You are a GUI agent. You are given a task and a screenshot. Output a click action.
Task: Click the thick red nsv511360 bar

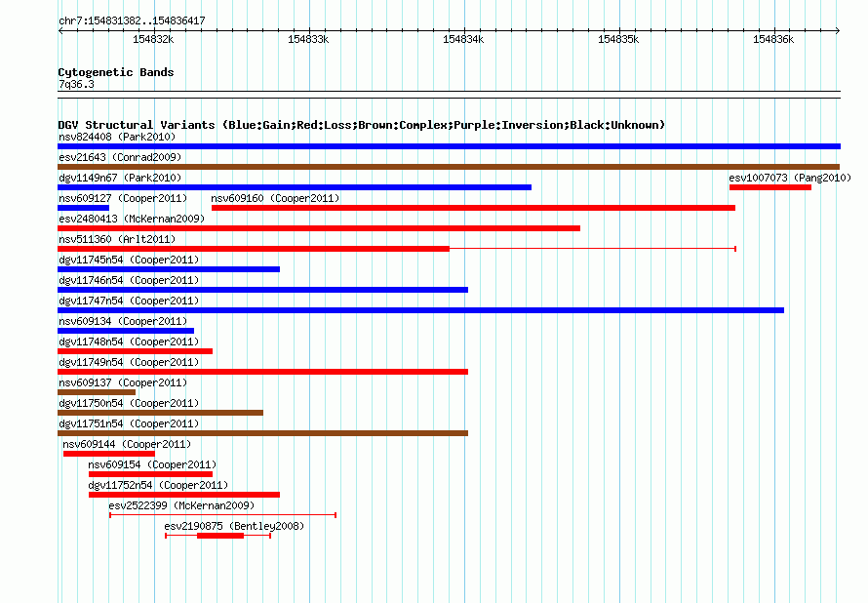point(254,249)
